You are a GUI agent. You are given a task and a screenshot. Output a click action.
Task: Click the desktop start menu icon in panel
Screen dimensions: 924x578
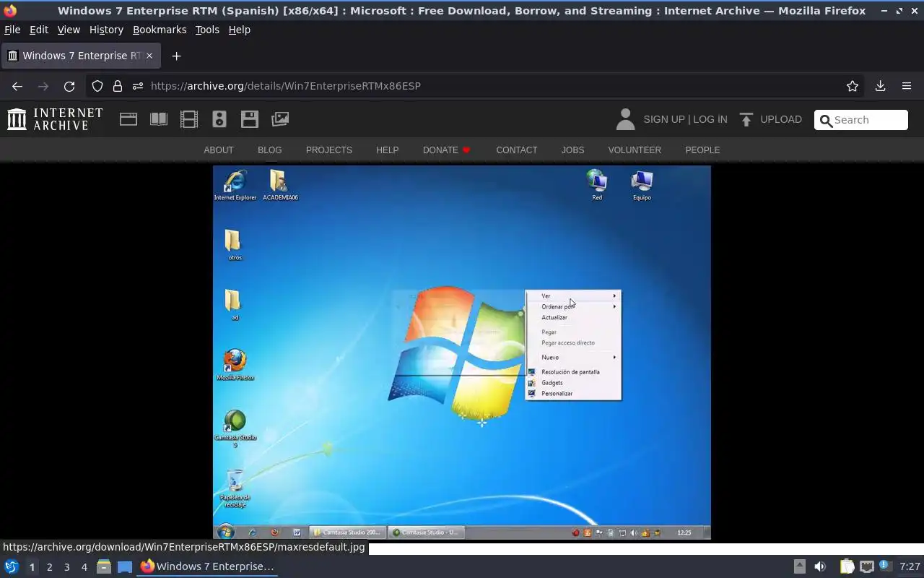pyautogui.click(x=12, y=566)
